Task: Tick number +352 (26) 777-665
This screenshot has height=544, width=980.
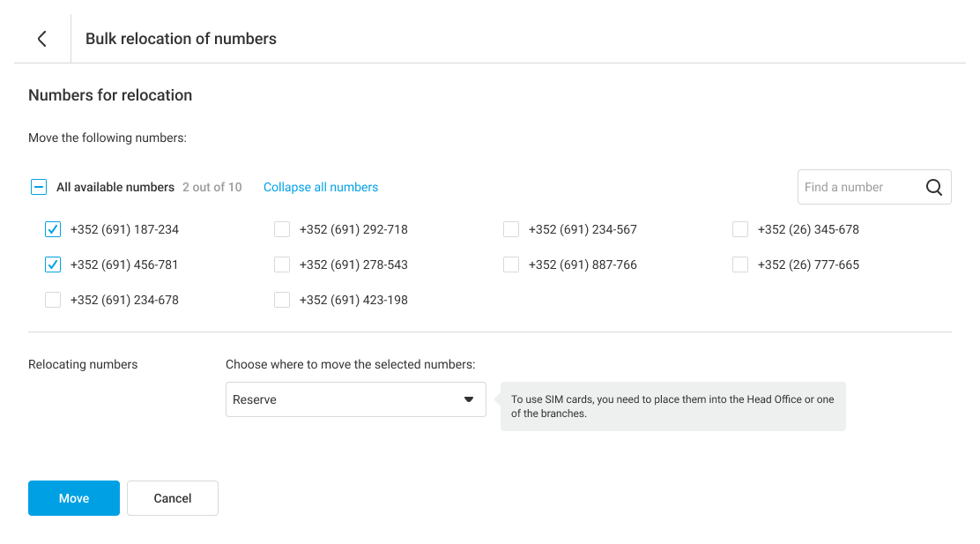Action: 740,265
